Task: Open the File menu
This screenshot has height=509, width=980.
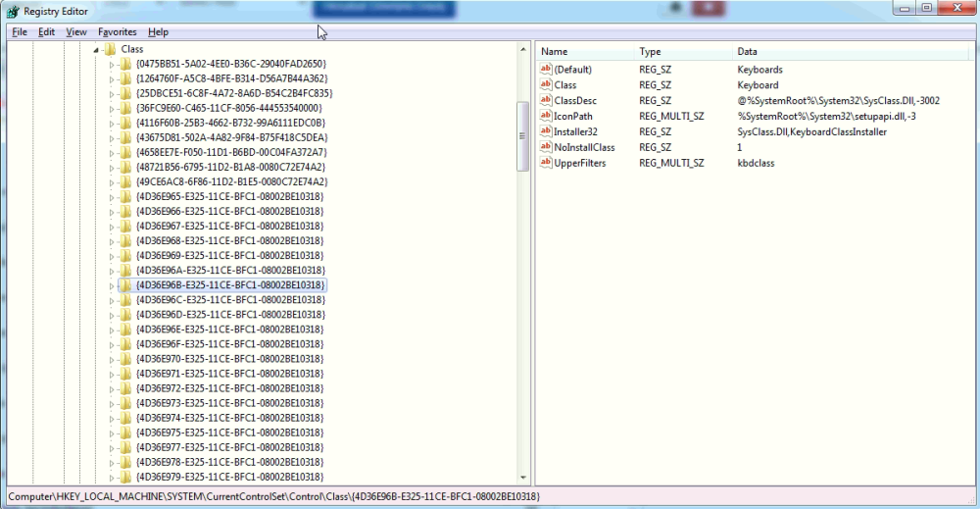Action: (x=20, y=32)
